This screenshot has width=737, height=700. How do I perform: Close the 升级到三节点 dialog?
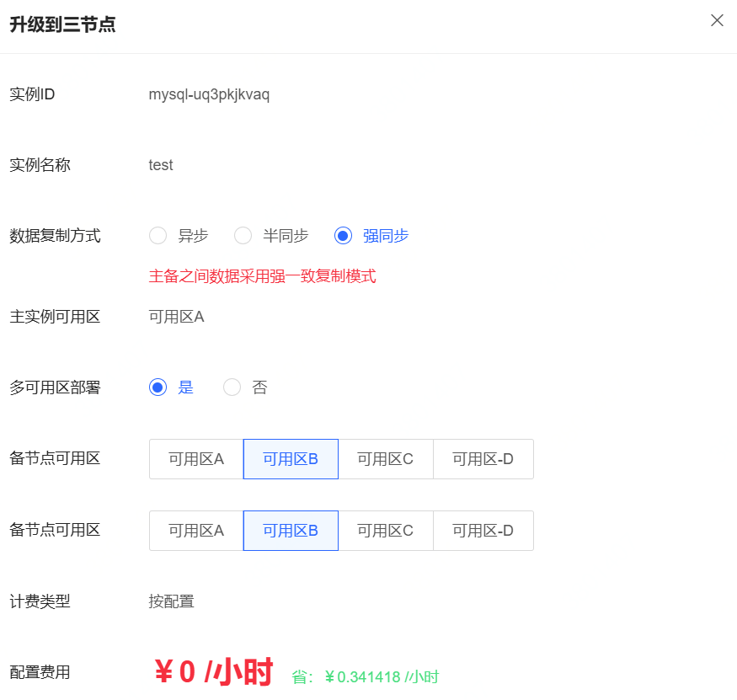click(717, 21)
